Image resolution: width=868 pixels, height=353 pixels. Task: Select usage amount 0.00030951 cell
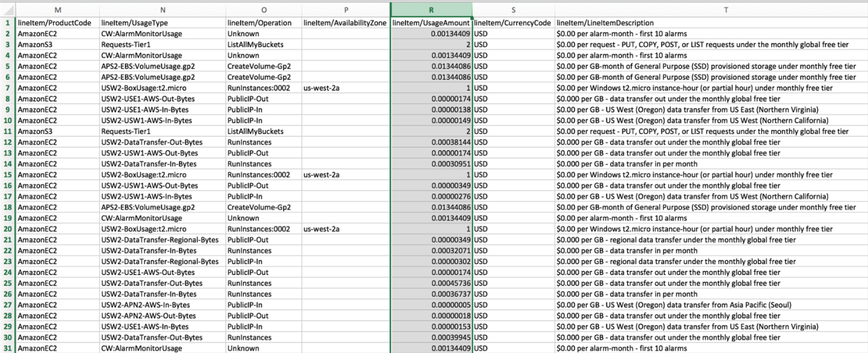point(431,164)
